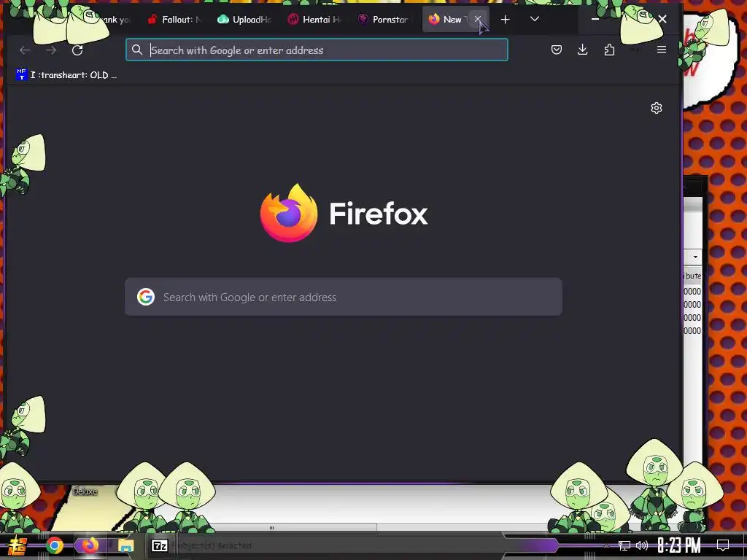Open File Explorer from taskbar
This screenshot has height=560, width=747.
[x=125, y=545]
